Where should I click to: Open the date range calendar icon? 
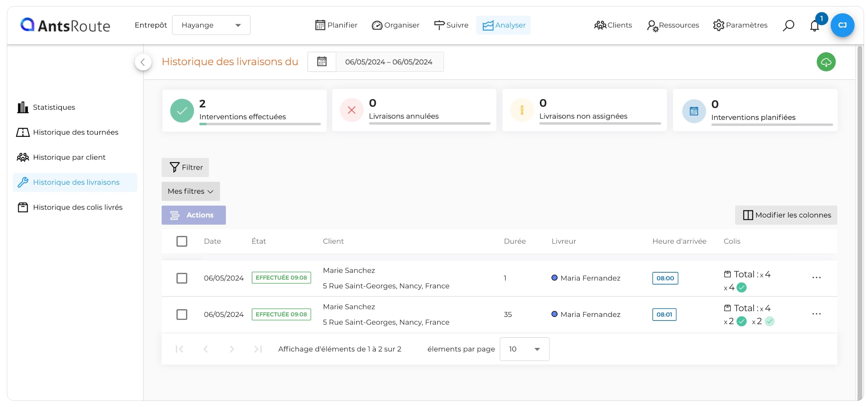(322, 62)
